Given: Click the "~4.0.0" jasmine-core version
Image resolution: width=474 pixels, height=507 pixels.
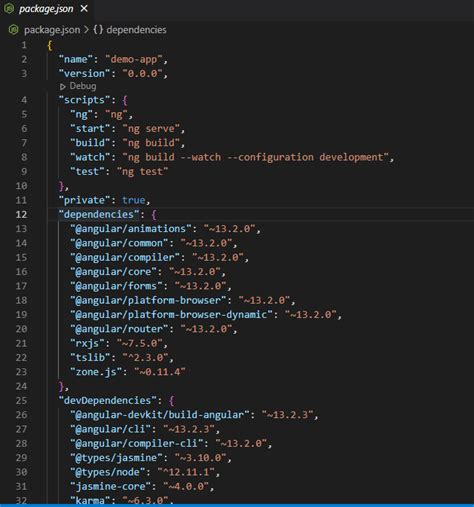Looking at the screenshot, I should point(186,486).
